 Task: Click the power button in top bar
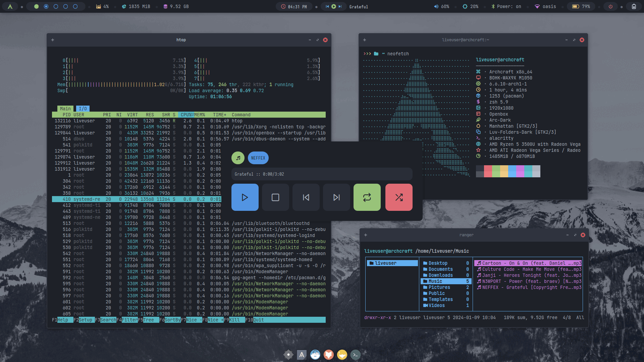click(610, 6)
